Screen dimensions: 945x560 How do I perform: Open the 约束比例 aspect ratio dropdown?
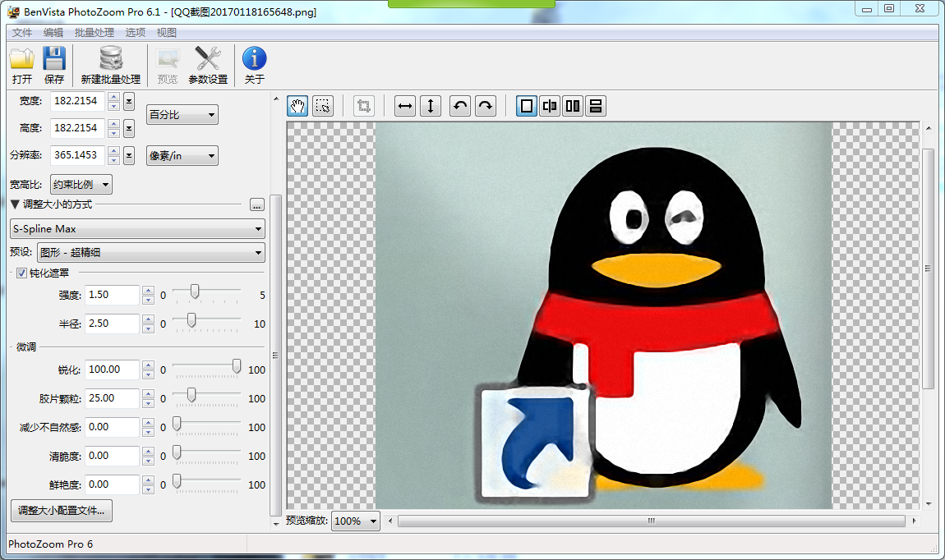click(x=81, y=185)
